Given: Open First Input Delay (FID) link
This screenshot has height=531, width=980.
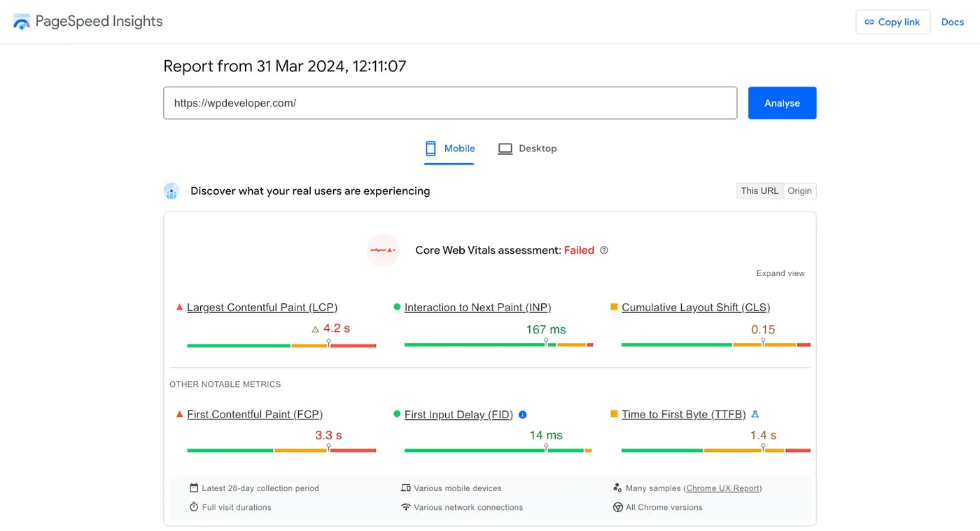Looking at the screenshot, I should click(459, 414).
